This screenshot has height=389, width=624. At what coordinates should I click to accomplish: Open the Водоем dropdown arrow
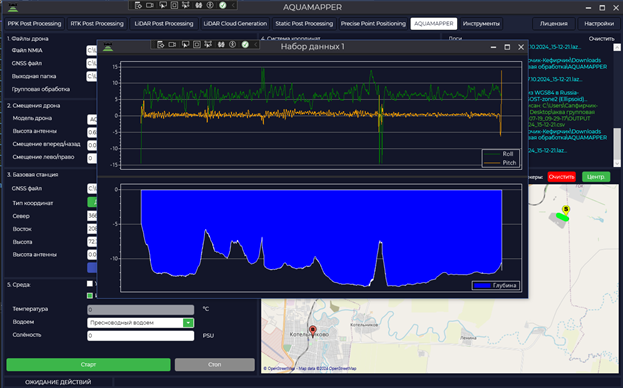pyautogui.click(x=188, y=323)
